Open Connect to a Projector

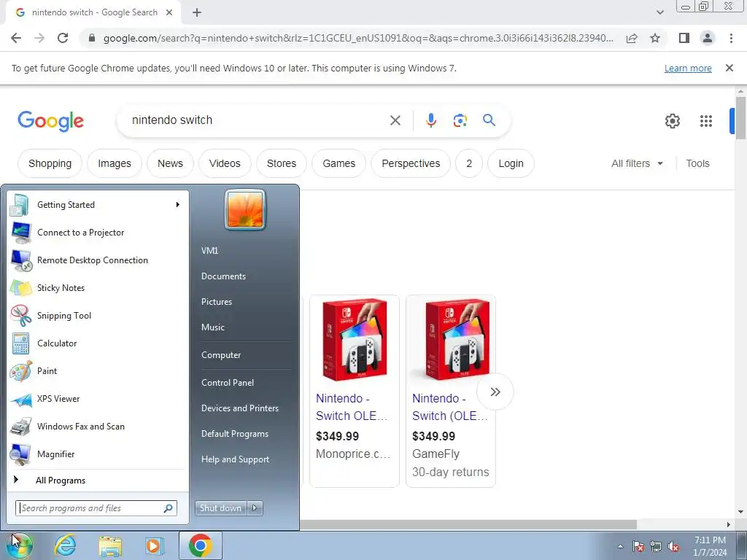pos(98,233)
